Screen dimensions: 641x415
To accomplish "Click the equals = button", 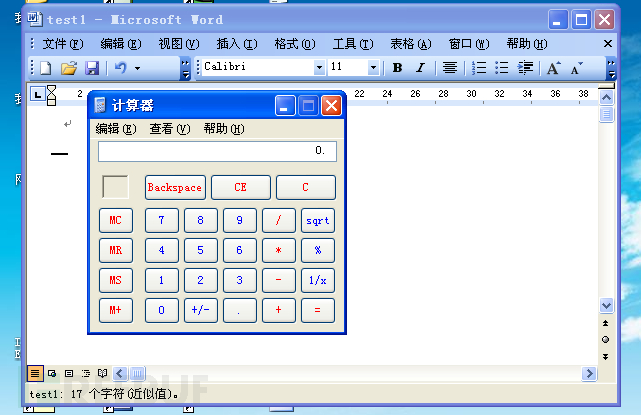I will (x=318, y=310).
